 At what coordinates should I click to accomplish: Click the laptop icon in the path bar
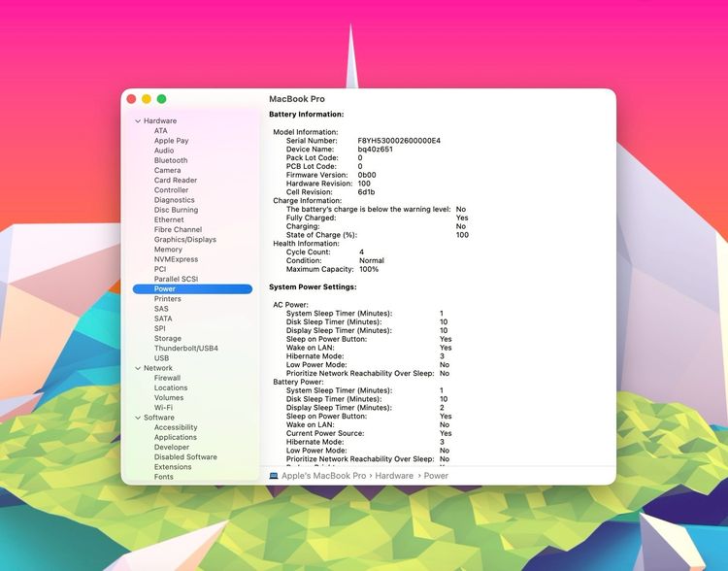(x=274, y=476)
